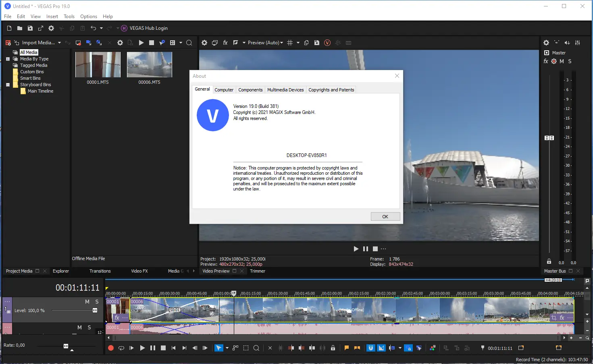Play the video in the preview window
Viewport: 593px width, 364px height.
[356, 249]
